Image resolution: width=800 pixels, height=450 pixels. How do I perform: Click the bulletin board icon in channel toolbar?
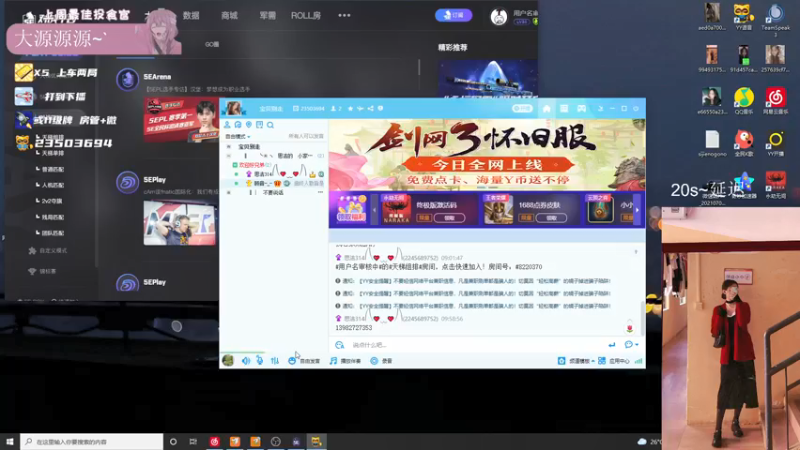pyautogui.click(x=259, y=124)
